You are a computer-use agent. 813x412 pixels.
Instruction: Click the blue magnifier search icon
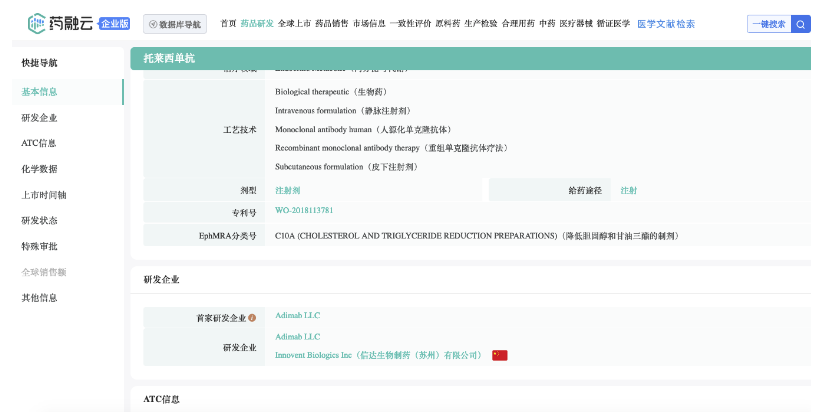[800, 24]
